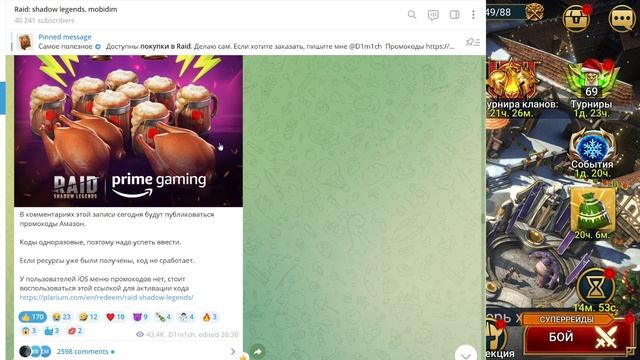Toggle the screaming face reaction showing 3
Screen dimensions: 640x360
click(x=29, y=331)
